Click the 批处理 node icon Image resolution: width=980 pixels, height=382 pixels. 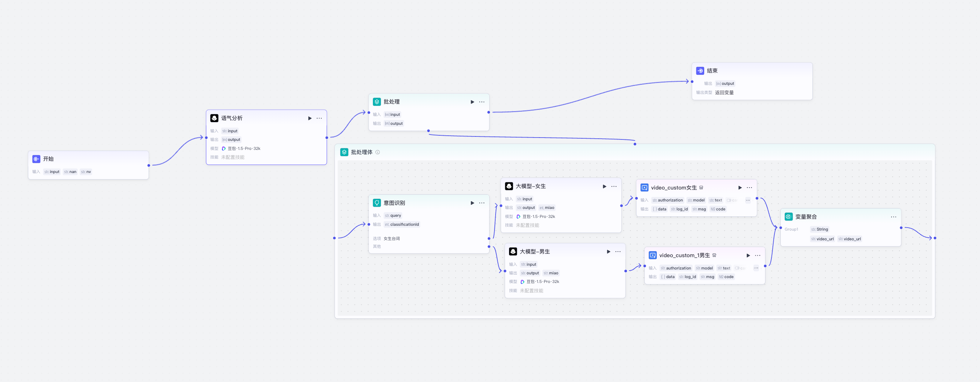[377, 102]
